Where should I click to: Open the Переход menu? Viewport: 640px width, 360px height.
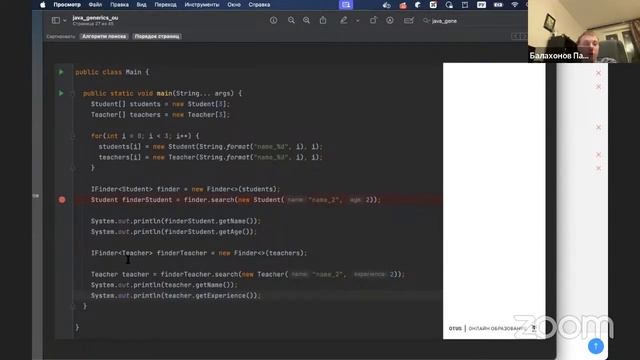click(165, 5)
